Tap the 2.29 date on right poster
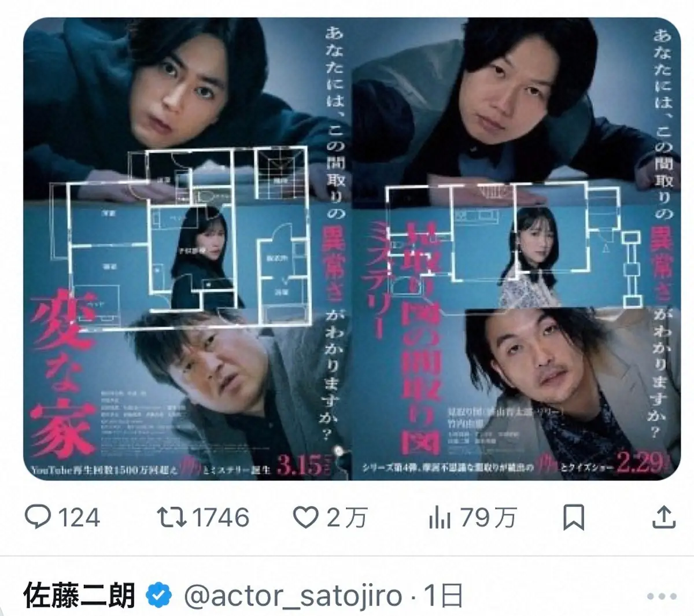694x616 pixels. pos(638,464)
